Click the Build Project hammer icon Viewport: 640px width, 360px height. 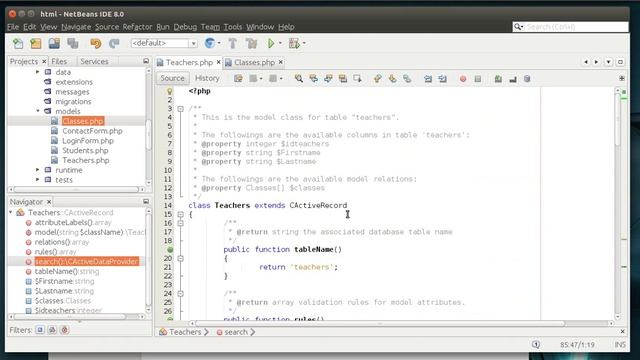pos(233,43)
